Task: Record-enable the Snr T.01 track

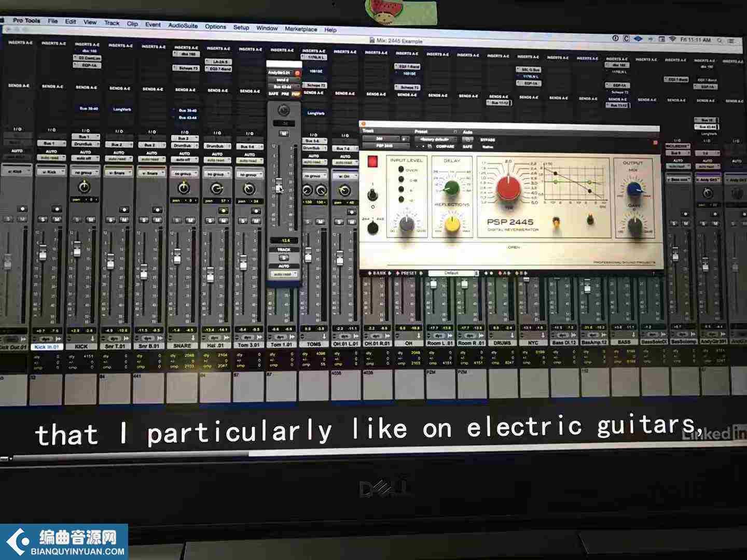Action: (x=123, y=209)
